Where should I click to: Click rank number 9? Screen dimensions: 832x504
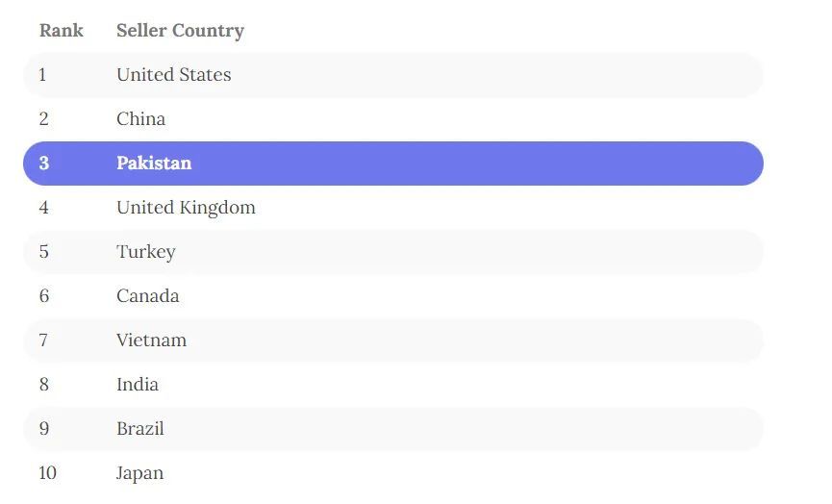pyautogui.click(x=43, y=429)
